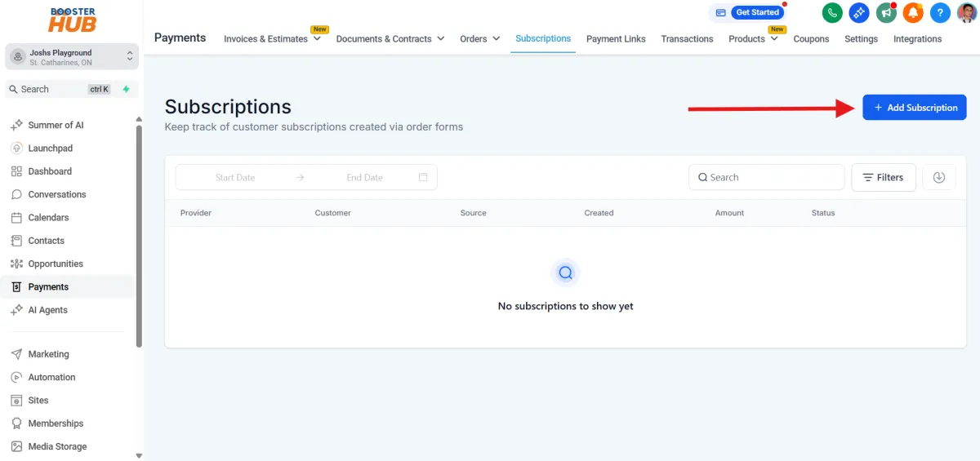The image size is (980, 461).
Task: Open Memberships icon in sidebar
Action: 16,423
